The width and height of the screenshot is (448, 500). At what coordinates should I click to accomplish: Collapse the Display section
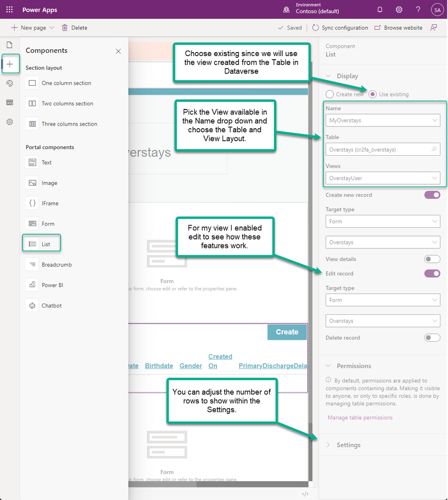[328, 76]
